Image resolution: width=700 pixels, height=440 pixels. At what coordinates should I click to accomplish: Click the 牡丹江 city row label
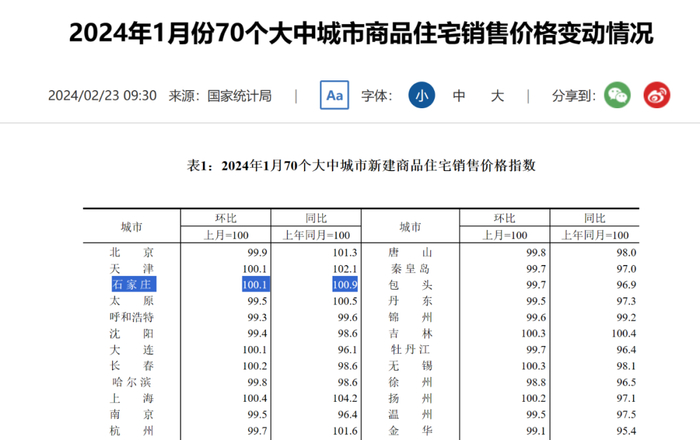[410, 349]
